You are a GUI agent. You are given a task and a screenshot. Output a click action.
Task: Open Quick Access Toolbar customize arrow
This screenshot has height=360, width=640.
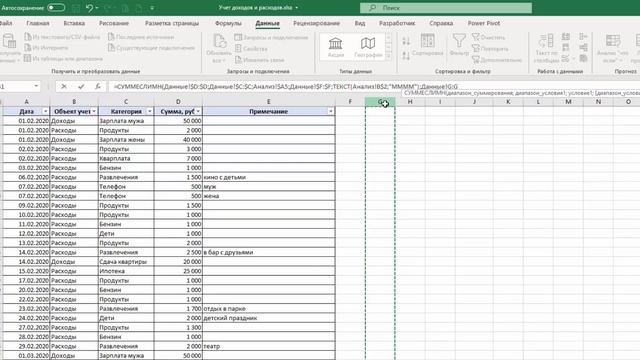pos(152,8)
